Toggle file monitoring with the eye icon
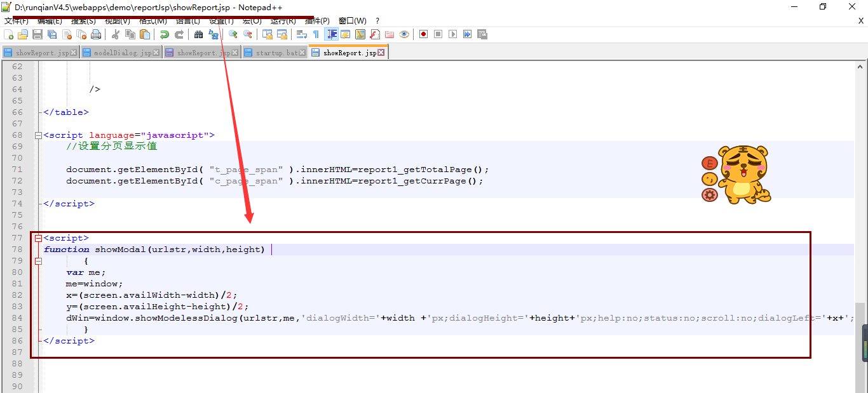This screenshot has height=393, width=868. pyautogui.click(x=404, y=34)
